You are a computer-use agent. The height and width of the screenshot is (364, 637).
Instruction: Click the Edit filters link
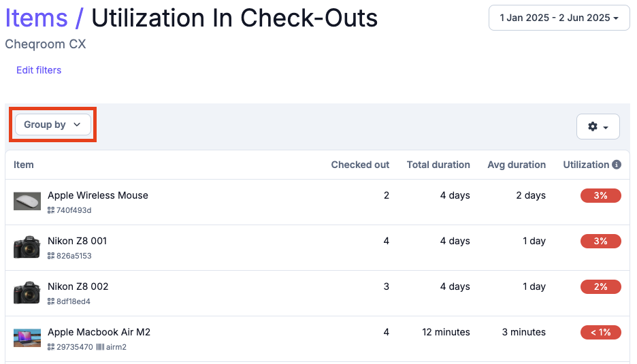click(39, 70)
